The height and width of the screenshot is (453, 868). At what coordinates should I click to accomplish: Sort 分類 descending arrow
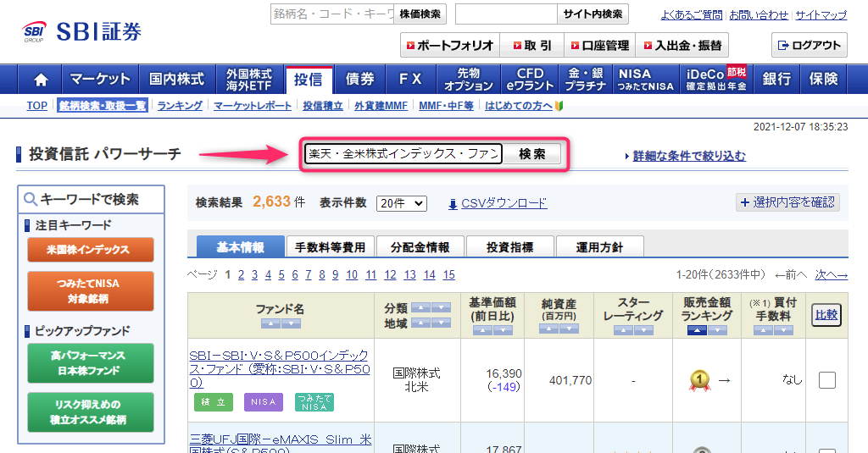tap(441, 307)
